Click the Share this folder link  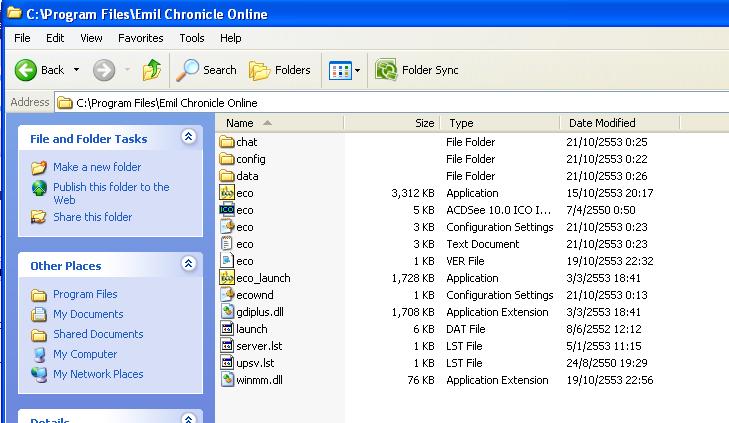93,217
